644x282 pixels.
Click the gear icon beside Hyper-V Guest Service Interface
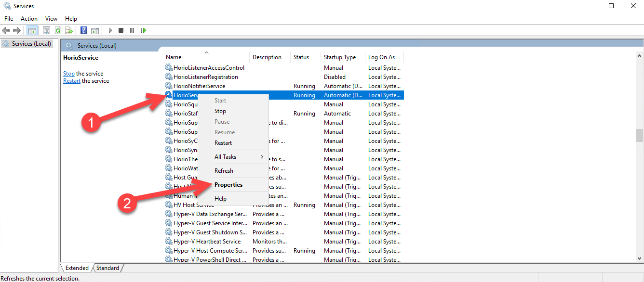tap(168, 223)
